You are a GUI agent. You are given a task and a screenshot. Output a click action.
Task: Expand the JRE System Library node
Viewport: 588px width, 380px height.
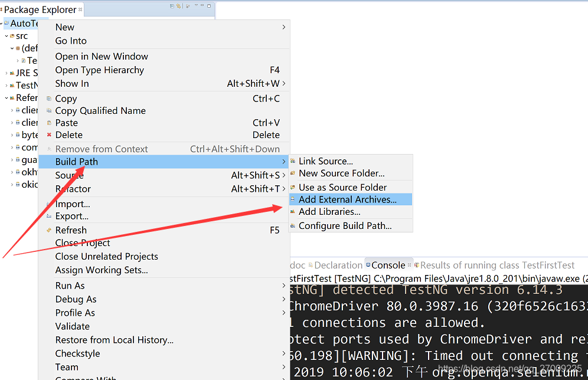6,73
